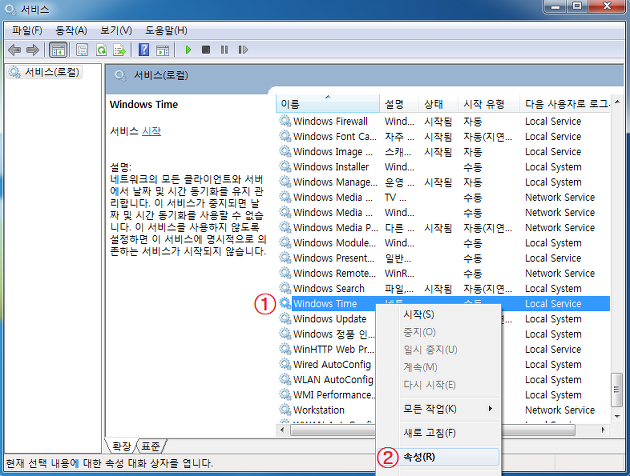Sort by the 시작 유형 column header
This screenshot has height=476, width=630.
pyautogui.click(x=488, y=104)
